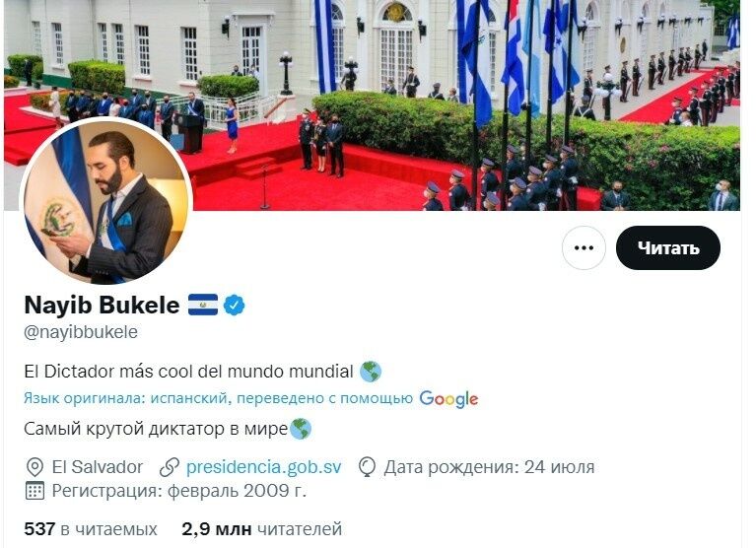Viewport: 756px width, 548px height.
Task: Click the birthday balloon icon
Action: pyautogui.click(x=367, y=467)
